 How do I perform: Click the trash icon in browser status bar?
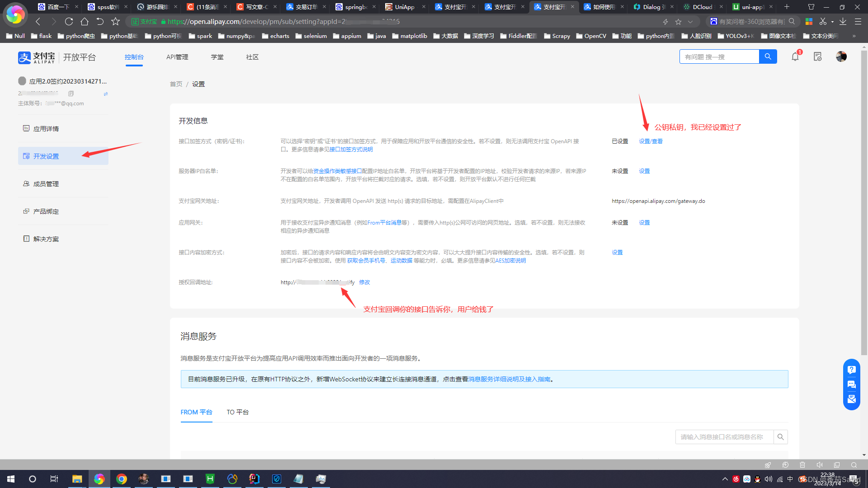pyautogui.click(x=802, y=465)
